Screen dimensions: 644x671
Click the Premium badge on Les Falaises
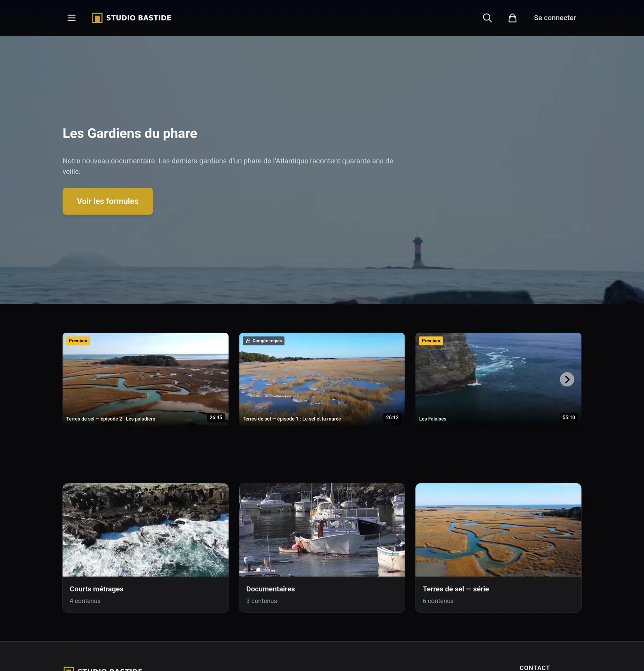[x=431, y=341]
